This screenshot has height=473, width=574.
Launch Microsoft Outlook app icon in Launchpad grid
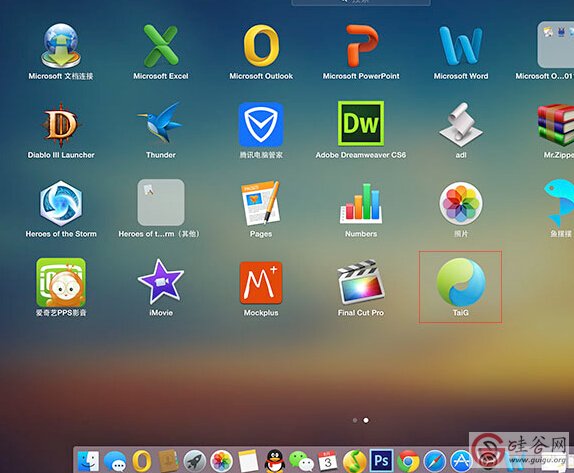pos(261,46)
